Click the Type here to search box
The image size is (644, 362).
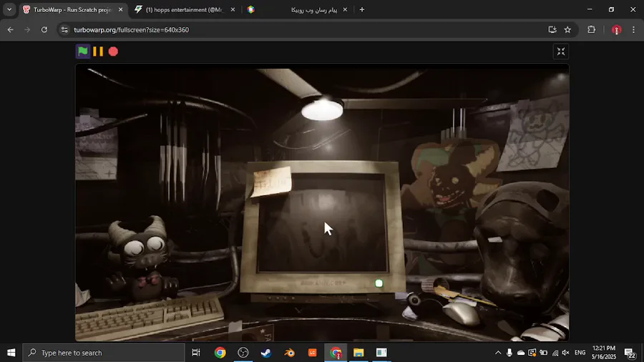(104, 353)
